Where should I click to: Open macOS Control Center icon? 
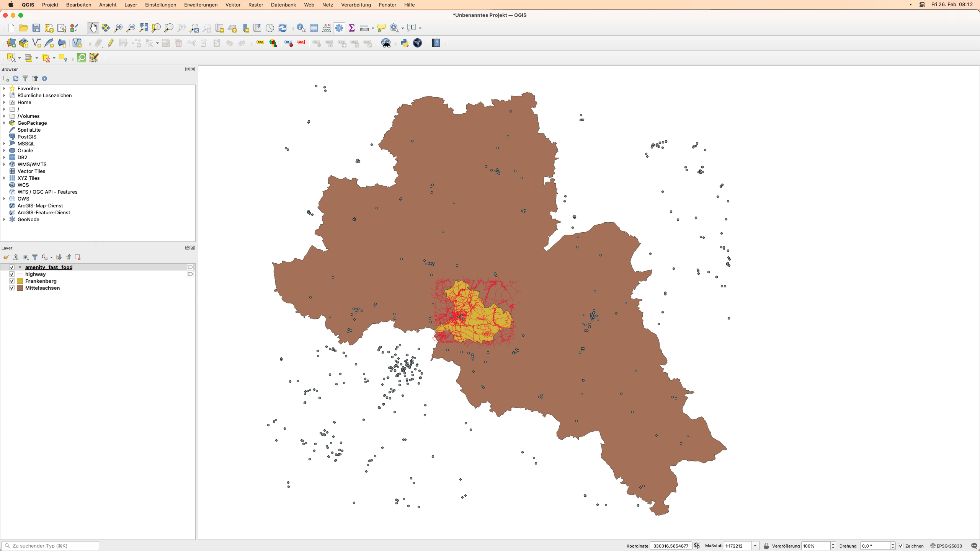[922, 5]
